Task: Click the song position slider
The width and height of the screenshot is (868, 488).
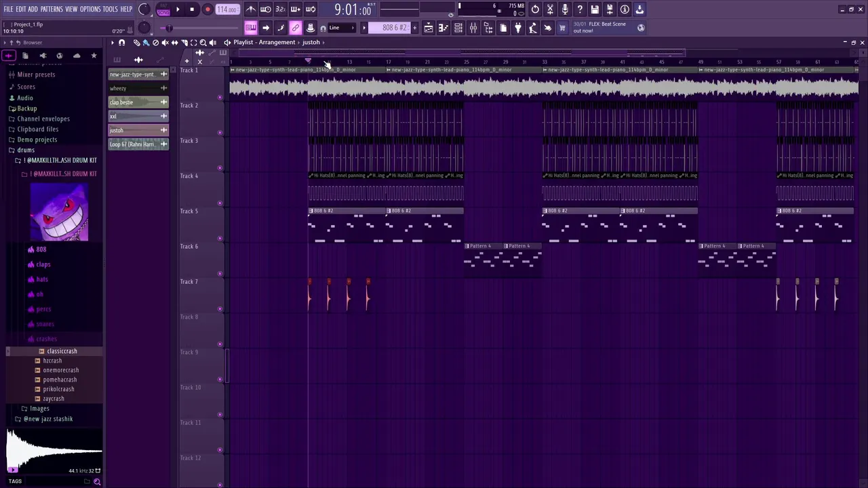Action: click(x=200, y=28)
